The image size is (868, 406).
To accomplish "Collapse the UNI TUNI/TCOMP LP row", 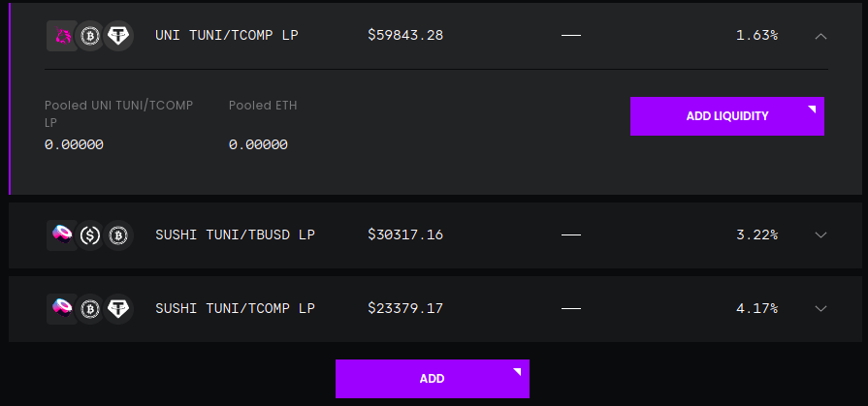I will [820, 36].
